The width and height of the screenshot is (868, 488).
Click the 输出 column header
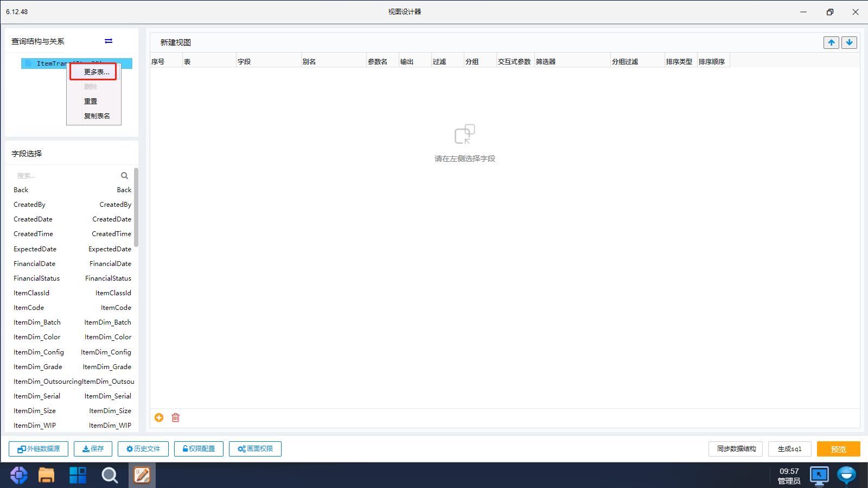pos(415,61)
